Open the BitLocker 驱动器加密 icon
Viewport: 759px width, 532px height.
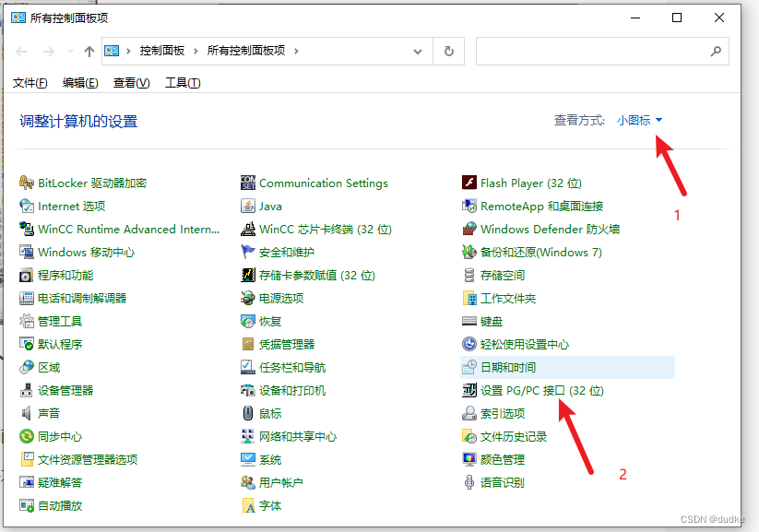click(x=26, y=183)
